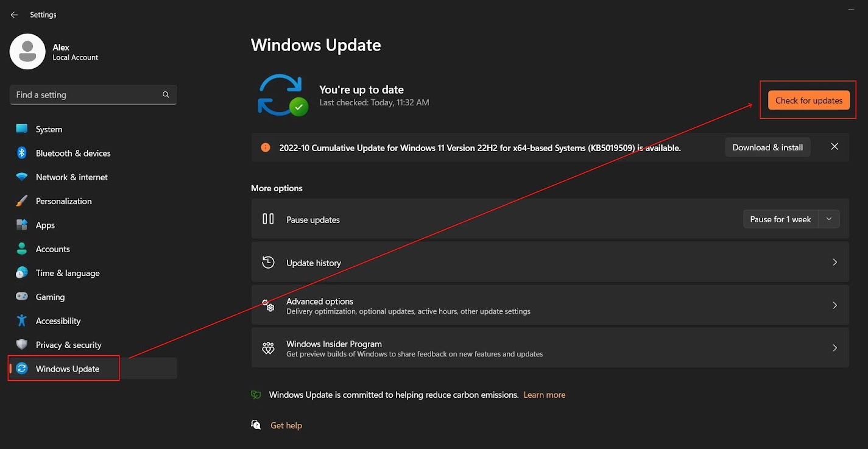Click the Update history clock icon
Screen dimensions: 868x449
point(268,263)
